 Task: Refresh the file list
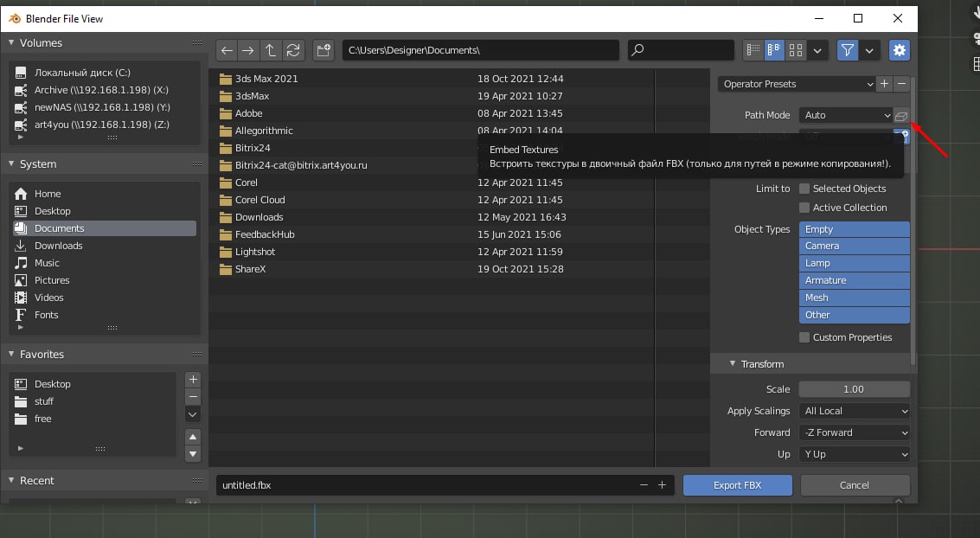[x=293, y=51]
